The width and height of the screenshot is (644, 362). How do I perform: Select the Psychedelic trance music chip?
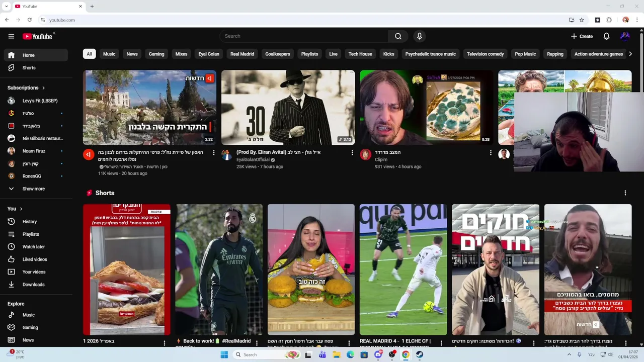[431, 54]
